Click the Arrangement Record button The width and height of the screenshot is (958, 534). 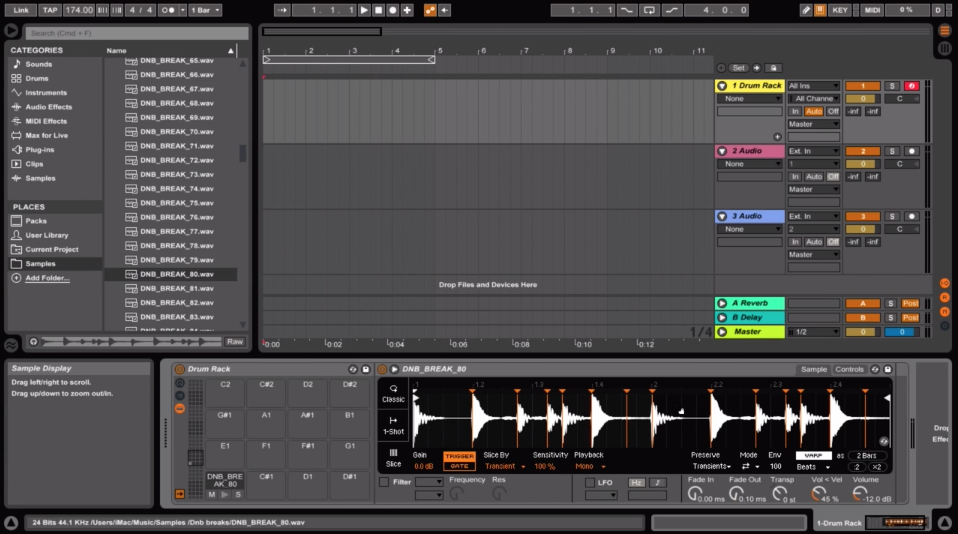(x=393, y=10)
